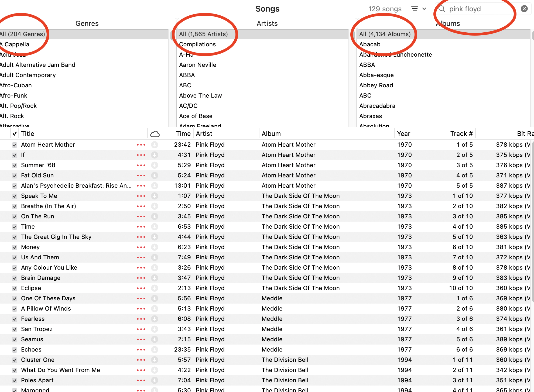Screen dimensions: 534x392
Task: Open more options for Money song
Action: tap(141, 247)
